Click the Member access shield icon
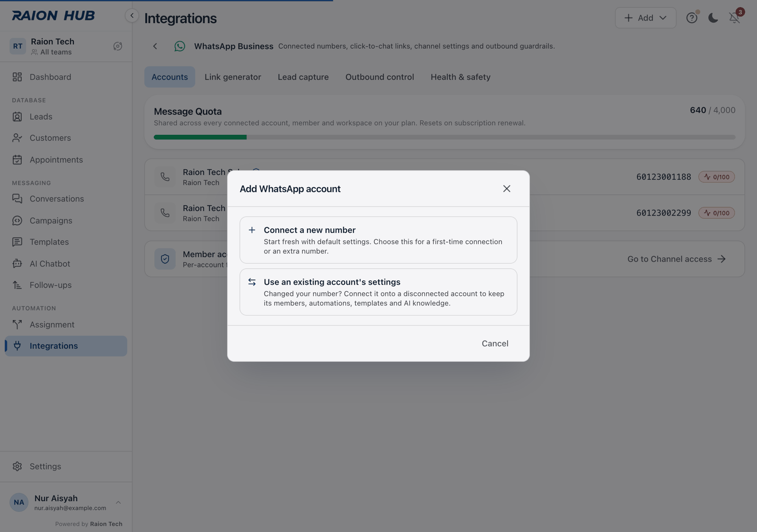Viewport: 757px width, 532px height. (x=165, y=259)
